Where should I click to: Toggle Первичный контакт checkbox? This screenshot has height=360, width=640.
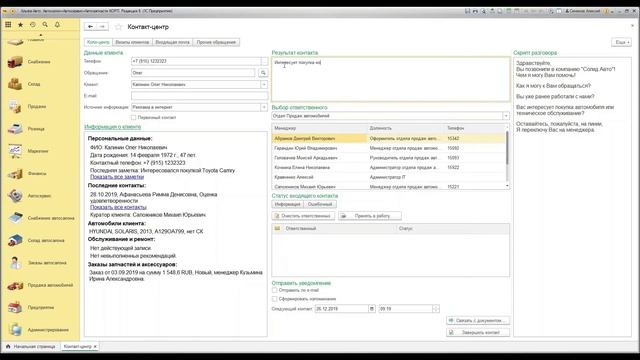pyautogui.click(x=133, y=118)
